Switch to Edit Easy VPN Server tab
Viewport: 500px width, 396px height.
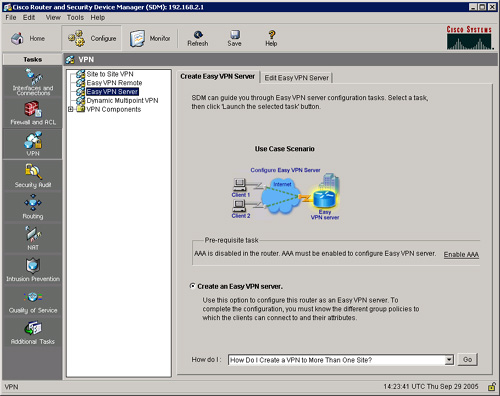[x=296, y=78]
